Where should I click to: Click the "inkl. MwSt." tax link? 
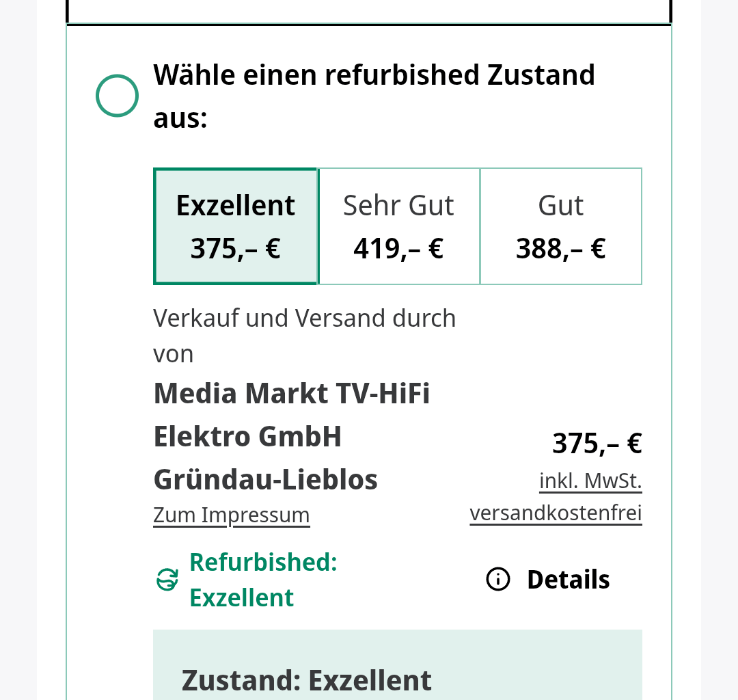(590, 480)
